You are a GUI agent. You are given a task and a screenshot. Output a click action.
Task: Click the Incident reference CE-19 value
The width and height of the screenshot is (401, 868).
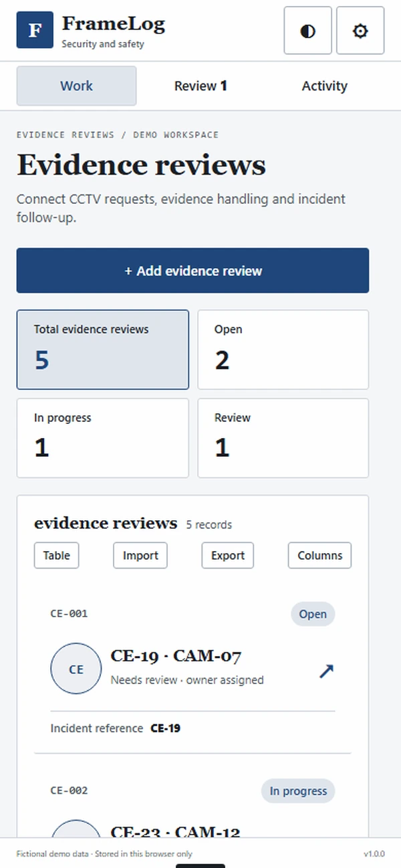click(165, 728)
